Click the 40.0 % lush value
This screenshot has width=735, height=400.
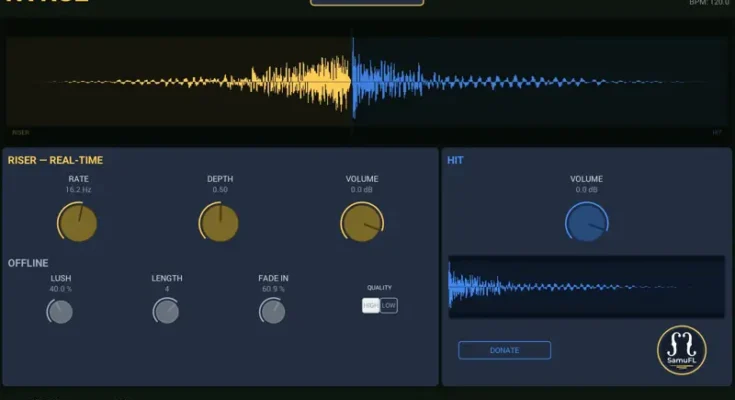click(60, 289)
